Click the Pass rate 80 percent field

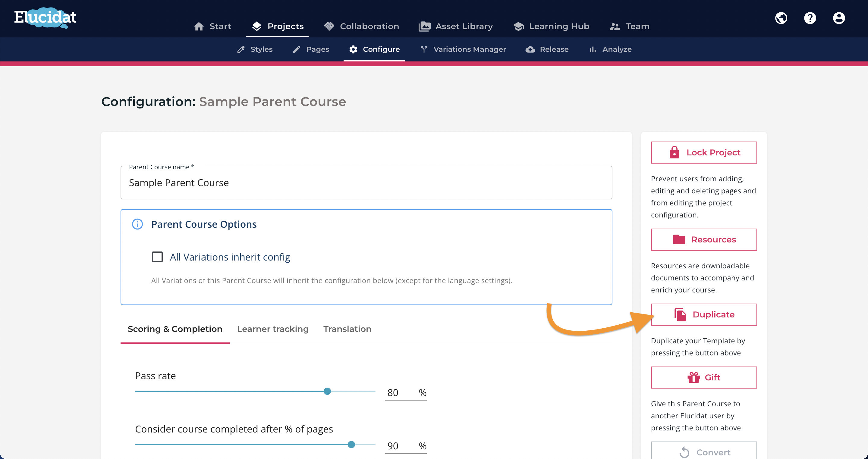point(405,393)
